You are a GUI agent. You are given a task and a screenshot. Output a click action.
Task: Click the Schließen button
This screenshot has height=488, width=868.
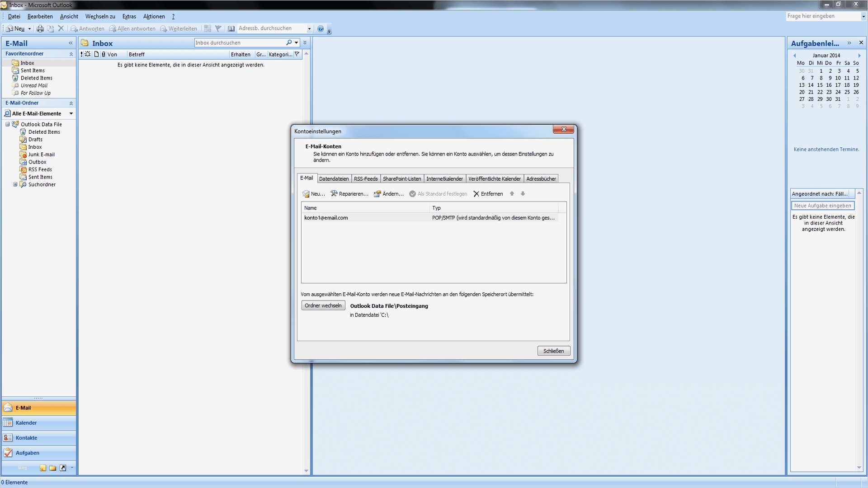click(553, 351)
